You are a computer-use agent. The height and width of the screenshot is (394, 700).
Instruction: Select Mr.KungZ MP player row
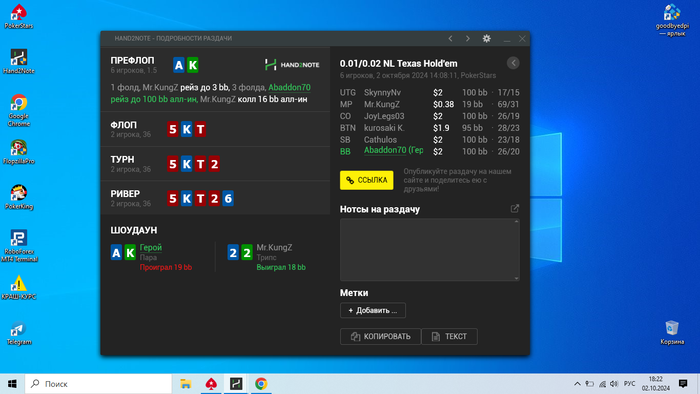429,104
